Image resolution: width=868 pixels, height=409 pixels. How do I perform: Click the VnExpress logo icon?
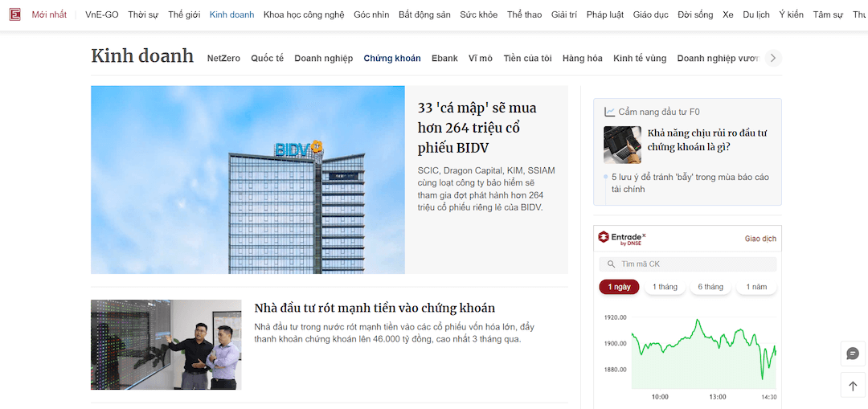click(x=15, y=14)
